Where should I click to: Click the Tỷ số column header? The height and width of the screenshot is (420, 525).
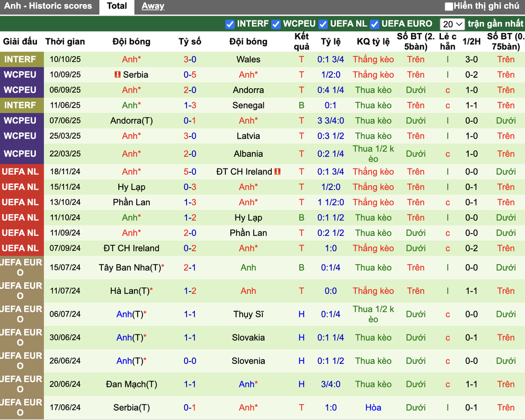pos(190,42)
